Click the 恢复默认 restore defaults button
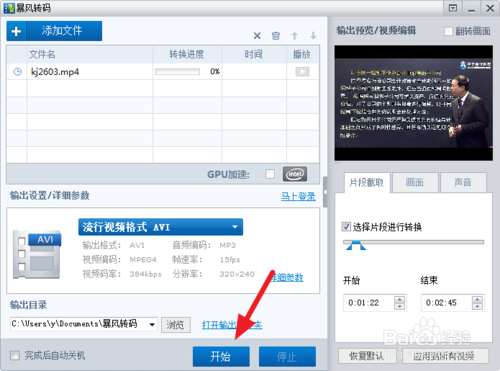The height and width of the screenshot is (371, 500). pos(367,356)
